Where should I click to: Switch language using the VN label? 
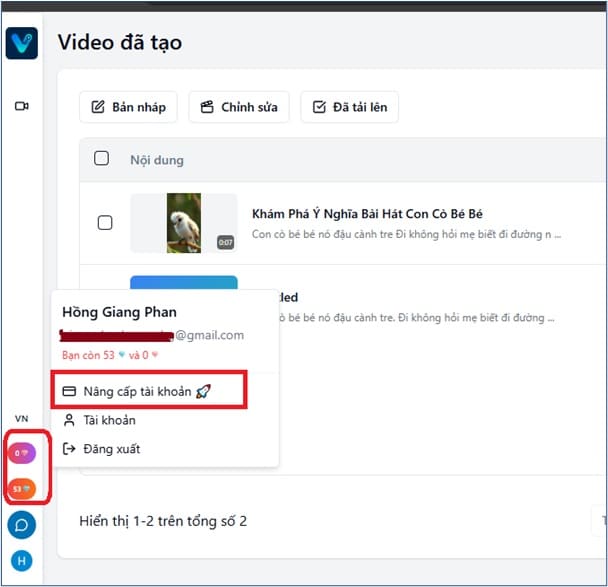(x=21, y=418)
